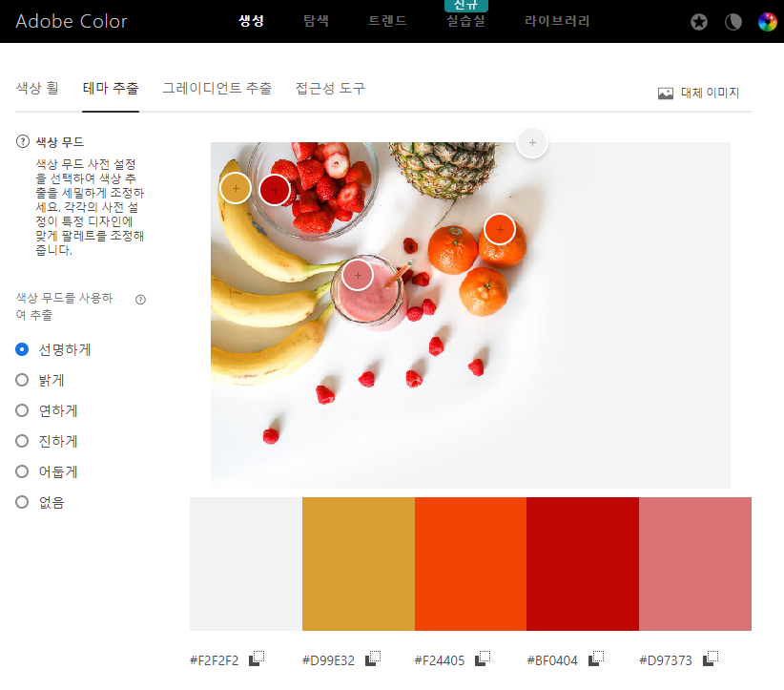Click the 대체 이미지 button label
The width and height of the screenshot is (784, 690).
pos(710,94)
